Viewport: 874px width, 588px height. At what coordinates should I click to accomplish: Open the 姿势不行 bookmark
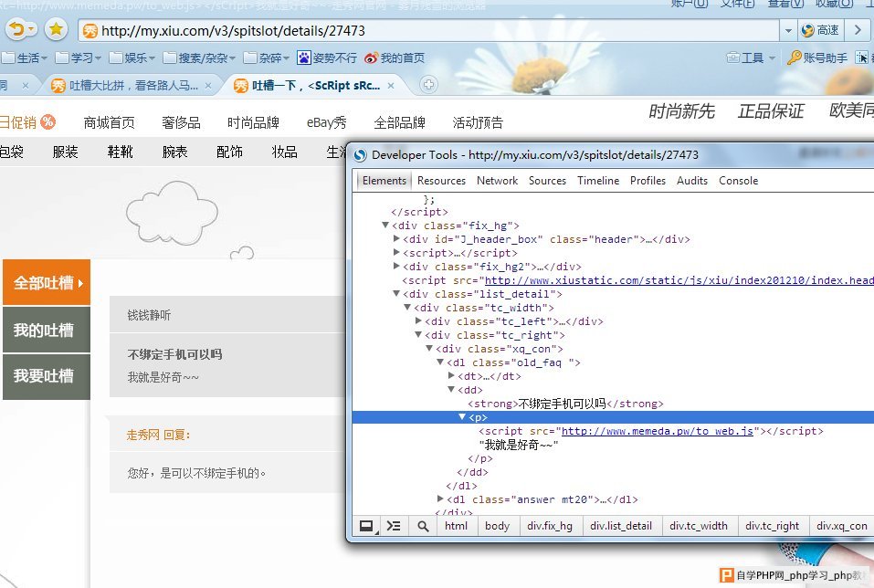pyautogui.click(x=327, y=58)
